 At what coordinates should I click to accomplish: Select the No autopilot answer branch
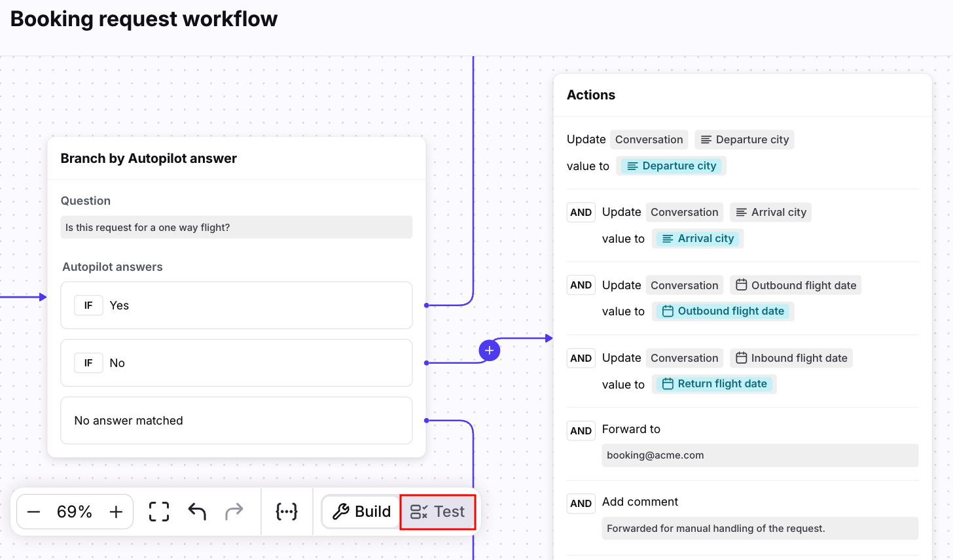pyautogui.click(x=236, y=363)
